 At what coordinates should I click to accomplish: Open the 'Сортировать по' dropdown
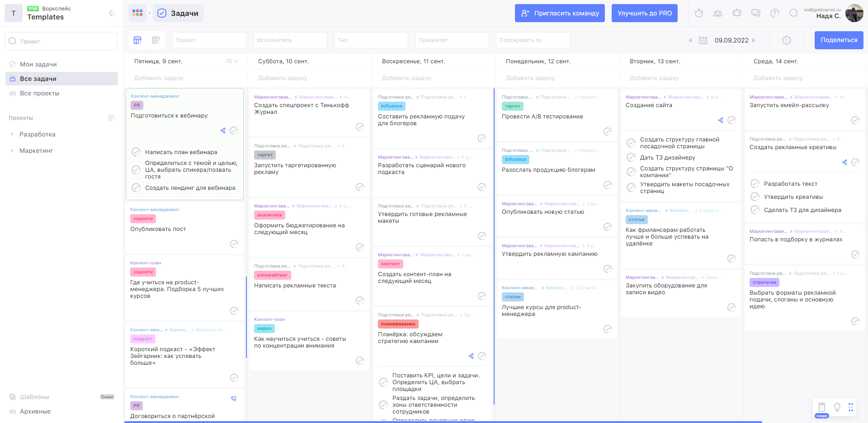(x=533, y=40)
